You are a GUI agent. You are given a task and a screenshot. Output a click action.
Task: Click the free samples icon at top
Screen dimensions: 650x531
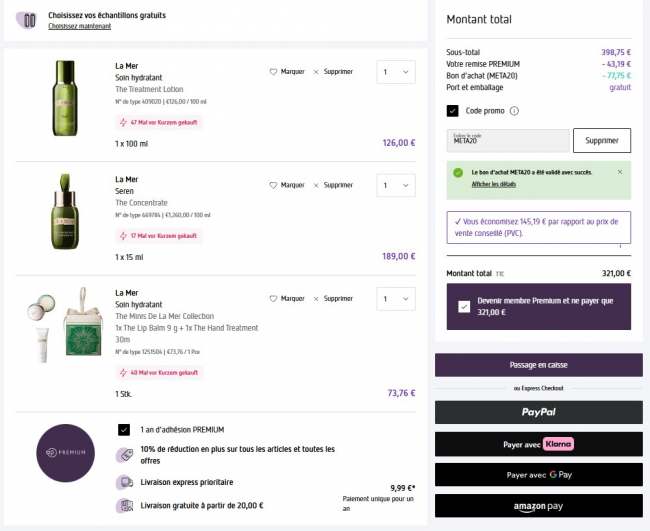(x=26, y=20)
